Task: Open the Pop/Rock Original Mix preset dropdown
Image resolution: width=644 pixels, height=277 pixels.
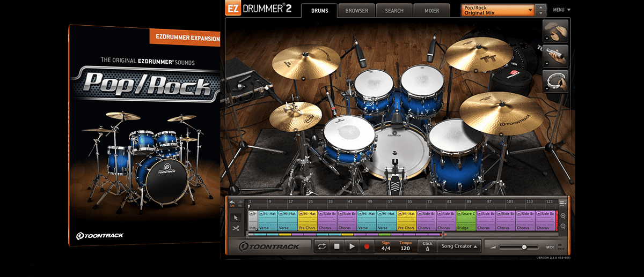Action: click(497, 10)
